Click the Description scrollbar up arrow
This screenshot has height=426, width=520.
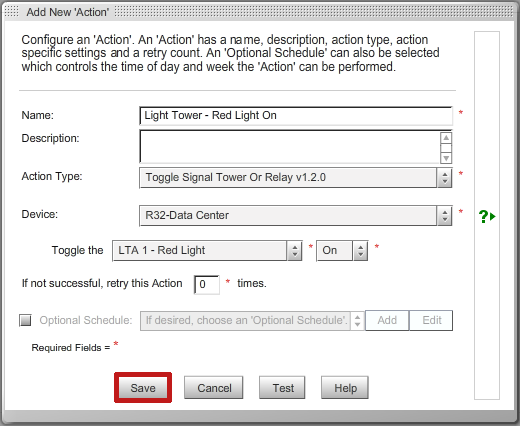point(446,138)
